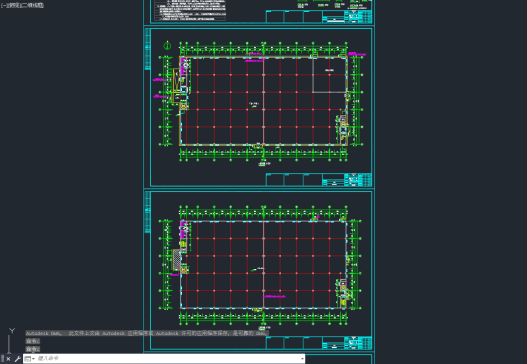Expand command history arrow at command line end
This screenshot has width=527, height=364.
pyautogui.click(x=302, y=359)
